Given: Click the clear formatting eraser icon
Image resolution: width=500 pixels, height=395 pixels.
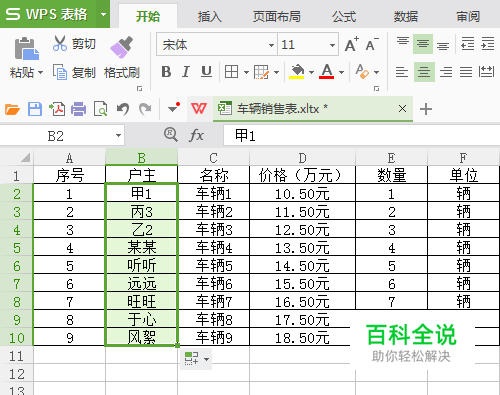Looking at the screenshot, I should click(x=362, y=71).
